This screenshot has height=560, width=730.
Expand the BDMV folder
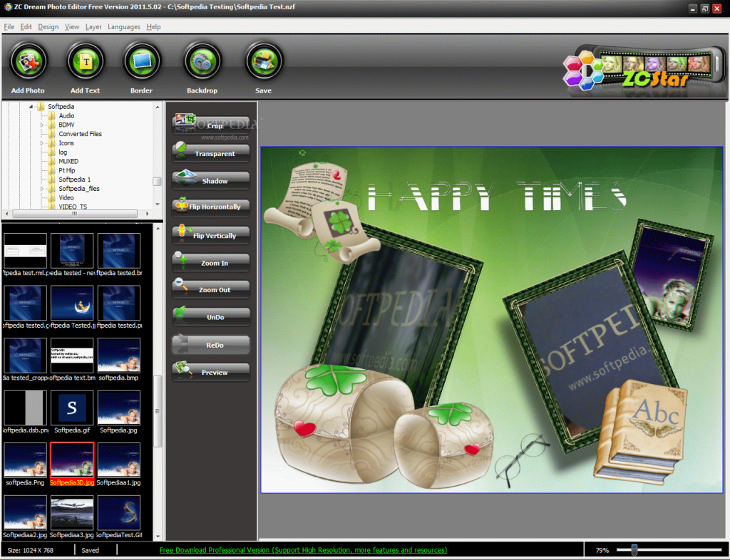(x=42, y=125)
